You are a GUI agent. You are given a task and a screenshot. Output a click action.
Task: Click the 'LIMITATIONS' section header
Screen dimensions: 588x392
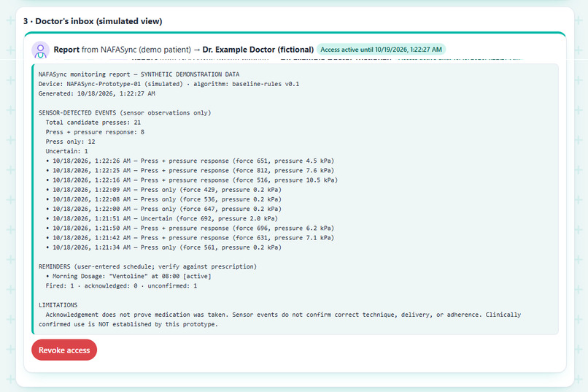(x=58, y=305)
